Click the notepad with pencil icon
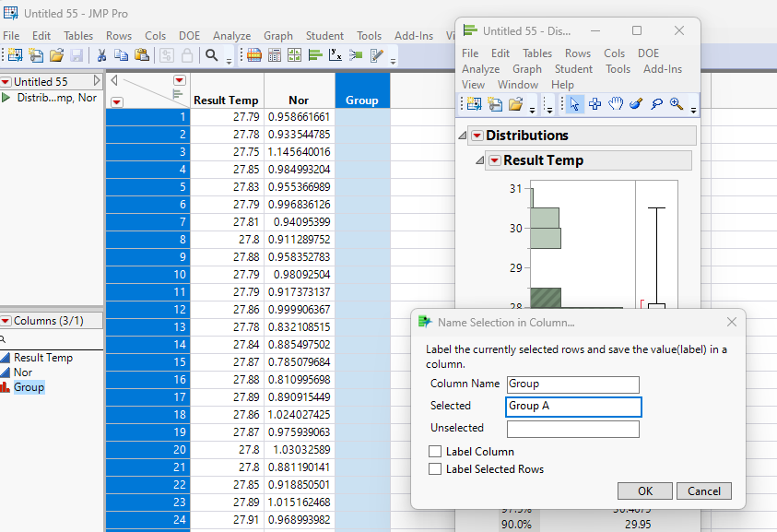This screenshot has height=532, width=777. pos(377,55)
